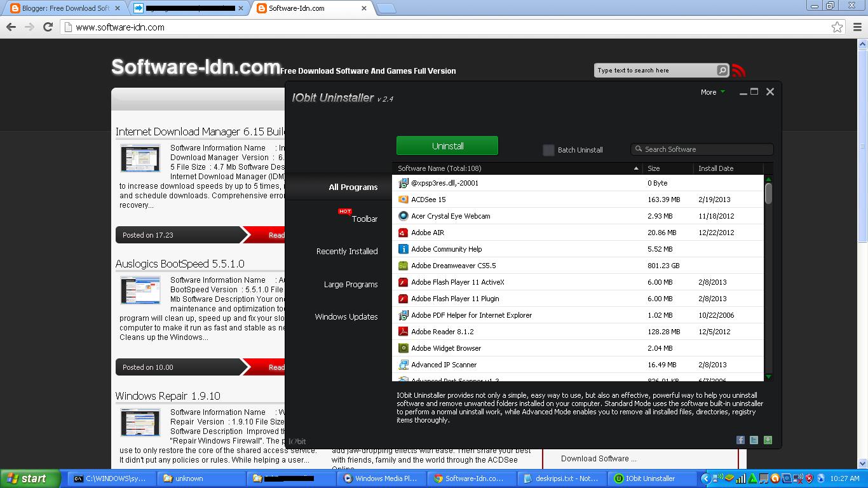Share IObit Uninstaller on Twitter

point(754,440)
